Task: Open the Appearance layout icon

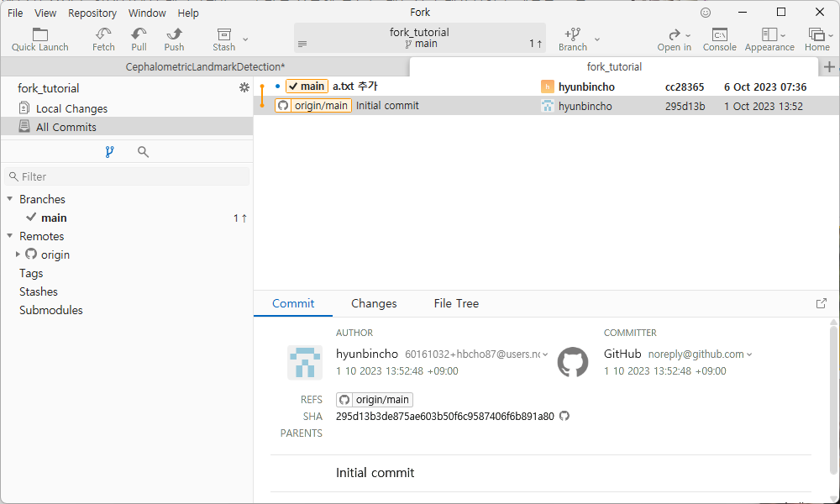Action: [769, 34]
